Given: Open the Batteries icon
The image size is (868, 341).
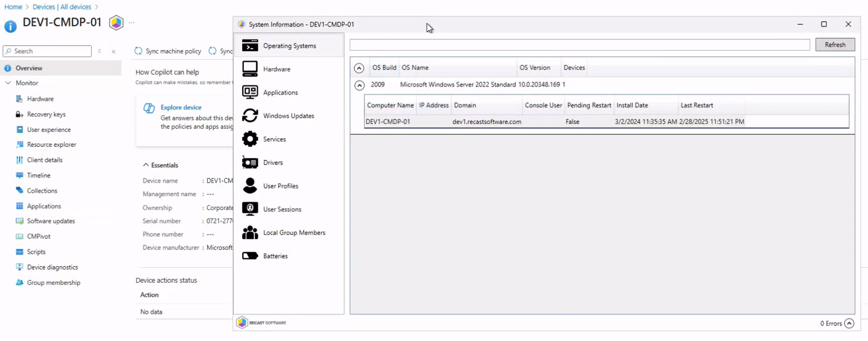Looking at the screenshot, I should [x=250, y=256].
